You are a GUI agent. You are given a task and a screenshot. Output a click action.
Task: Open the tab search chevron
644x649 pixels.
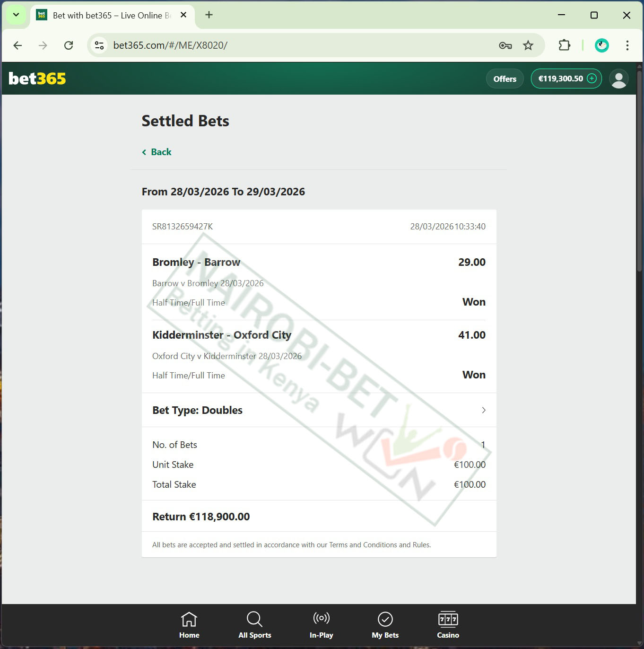[16, 15]
